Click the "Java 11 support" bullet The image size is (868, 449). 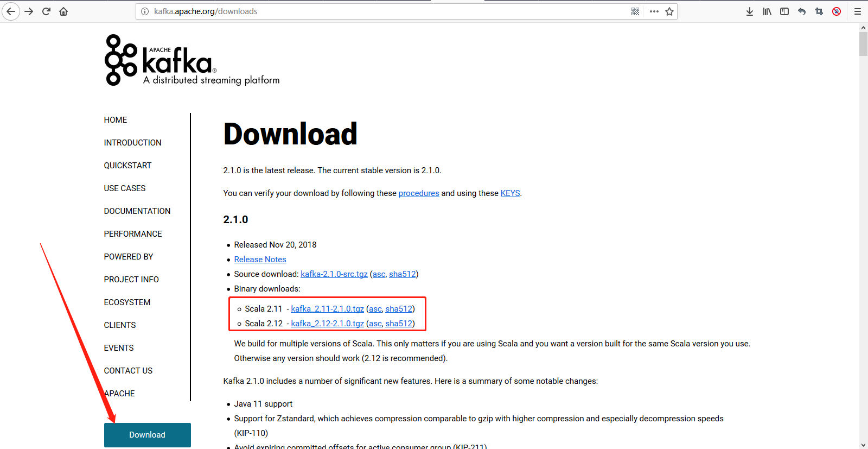pos(263,404)
